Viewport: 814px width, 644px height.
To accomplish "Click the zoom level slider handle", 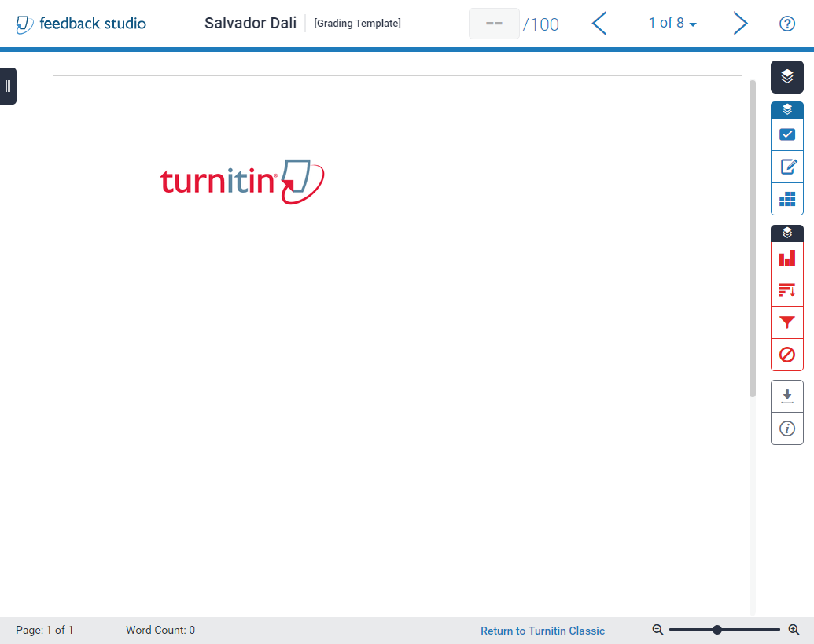I will [717, 630].
